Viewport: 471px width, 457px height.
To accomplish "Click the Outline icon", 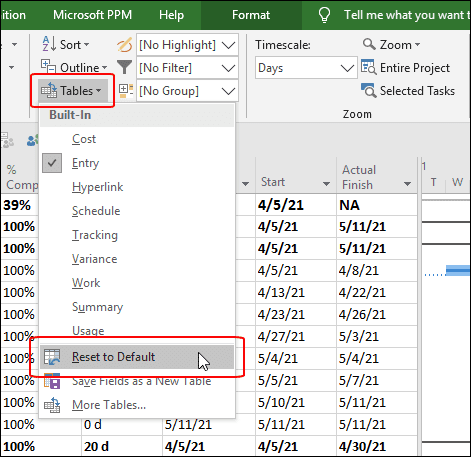I will pyautogui.click(x=48, y=67).
